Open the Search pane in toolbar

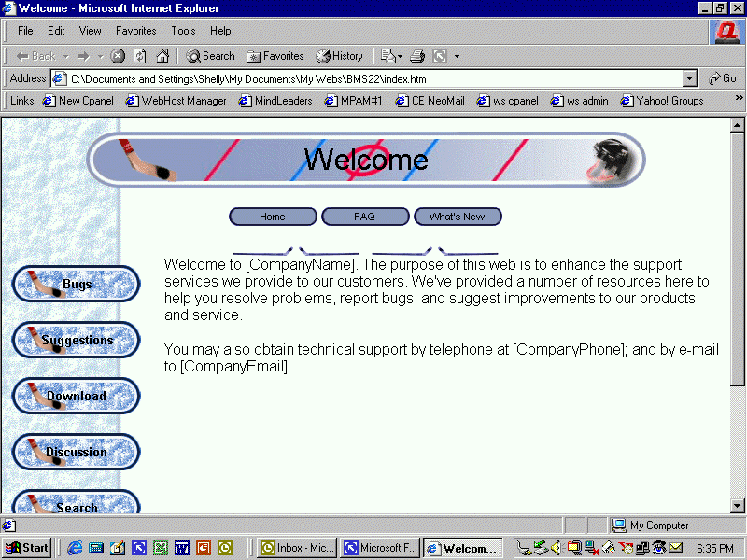[210, 56]
